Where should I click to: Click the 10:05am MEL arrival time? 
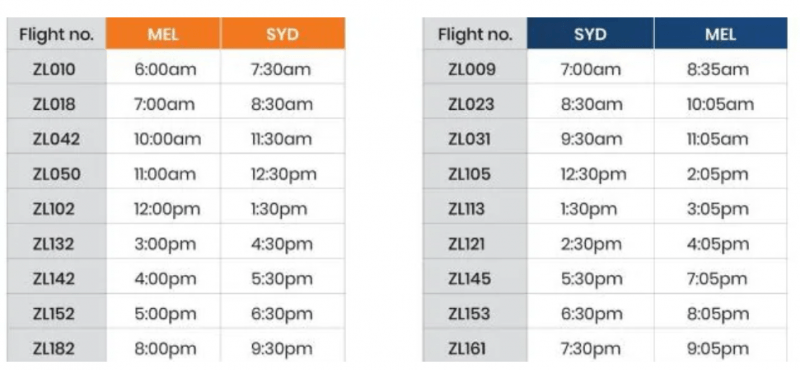tap(720, 104)
